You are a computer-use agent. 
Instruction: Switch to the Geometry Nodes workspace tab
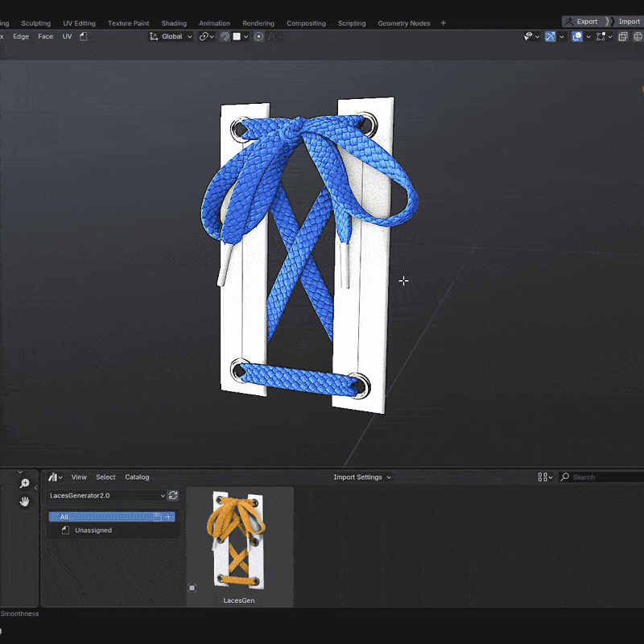click(403, 23)
